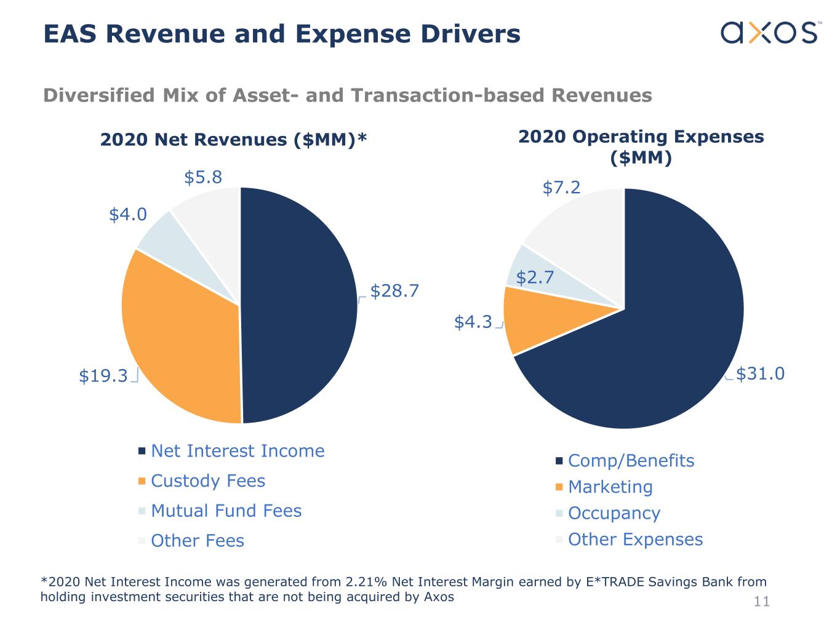Click the orange Marketing legend swatch
The image size is (840, 630).
559,487
